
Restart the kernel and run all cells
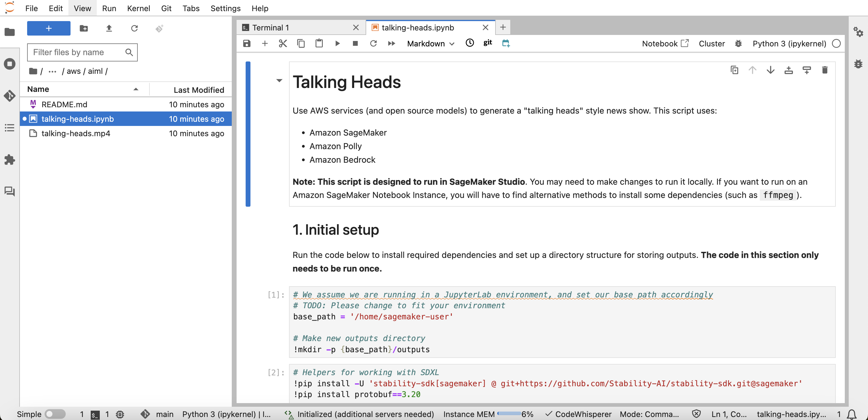(x=391, y=43)
